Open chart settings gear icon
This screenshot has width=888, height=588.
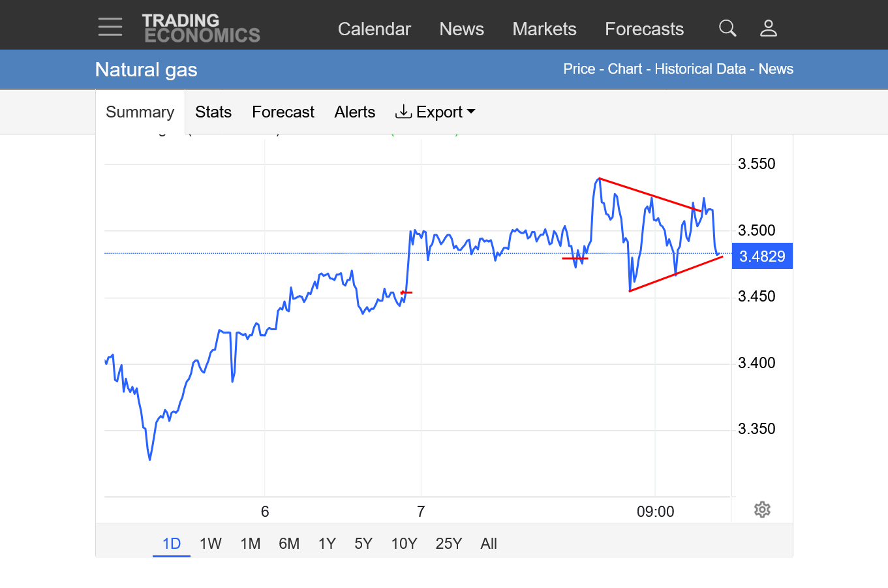point(762,510)
